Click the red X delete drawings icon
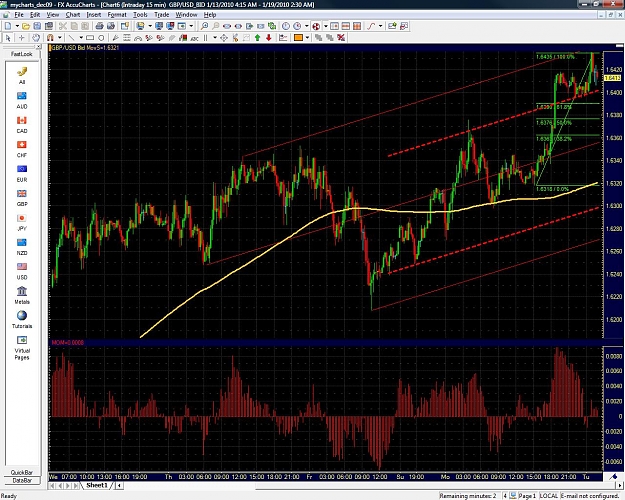The width and height of the screenshot is (625, 500). [x=341, y=38]
